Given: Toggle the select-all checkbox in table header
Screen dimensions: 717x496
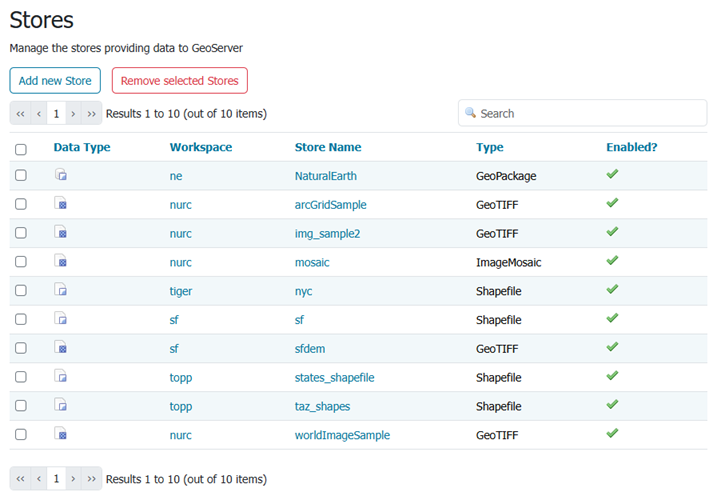Looking at the screenshot, I should 21,149.
